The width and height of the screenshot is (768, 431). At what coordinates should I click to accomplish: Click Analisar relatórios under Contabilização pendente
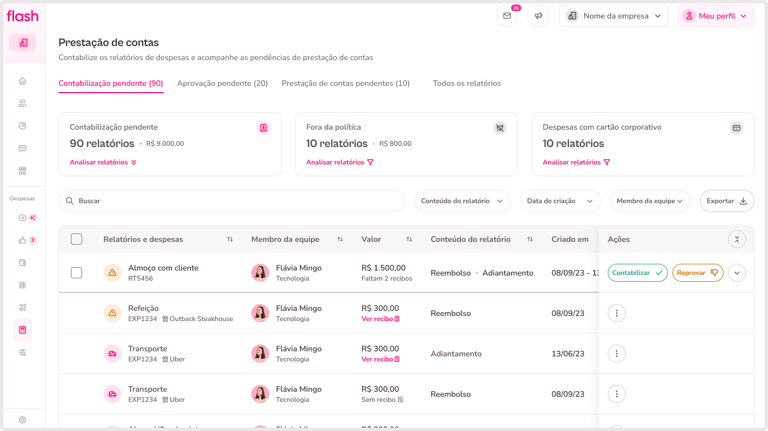click(103, 162)
